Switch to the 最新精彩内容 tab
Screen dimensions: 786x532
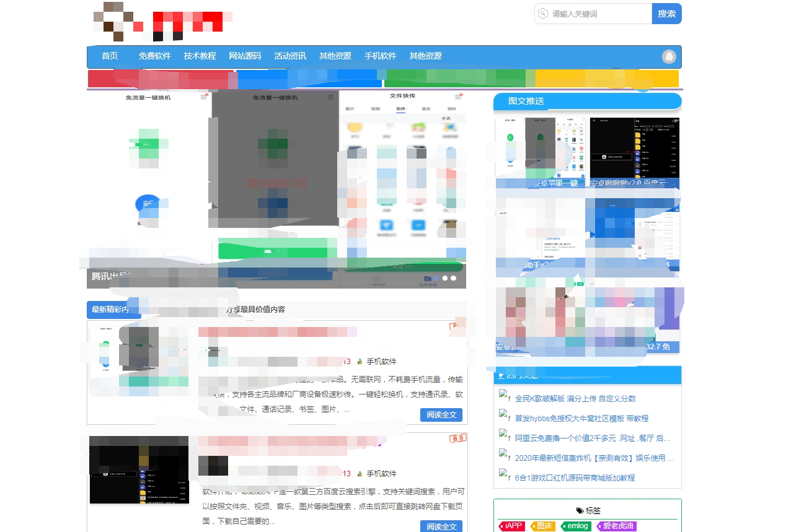pos(113,309)
